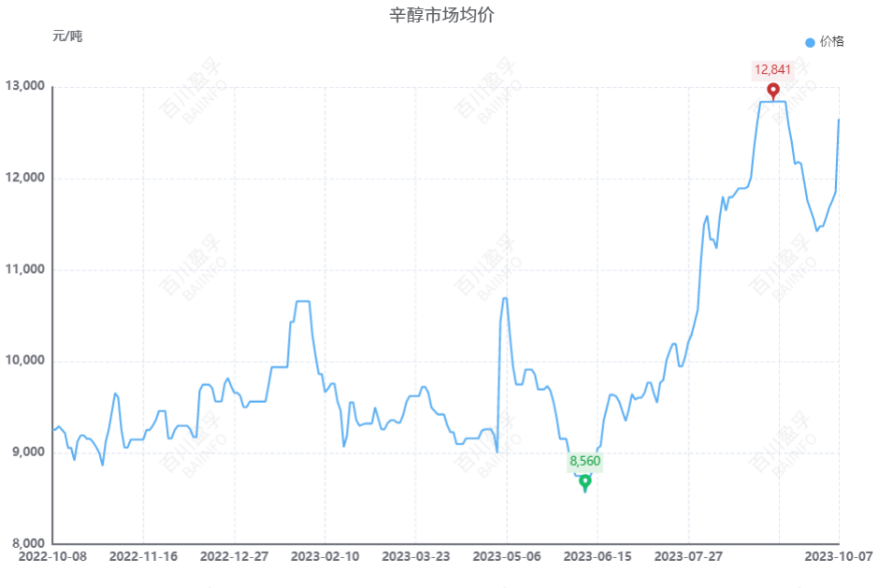Viewport: 893px width, 588px height.
Task: Click the 2022-10-08 start date label
Action: [x=53, y=556]
